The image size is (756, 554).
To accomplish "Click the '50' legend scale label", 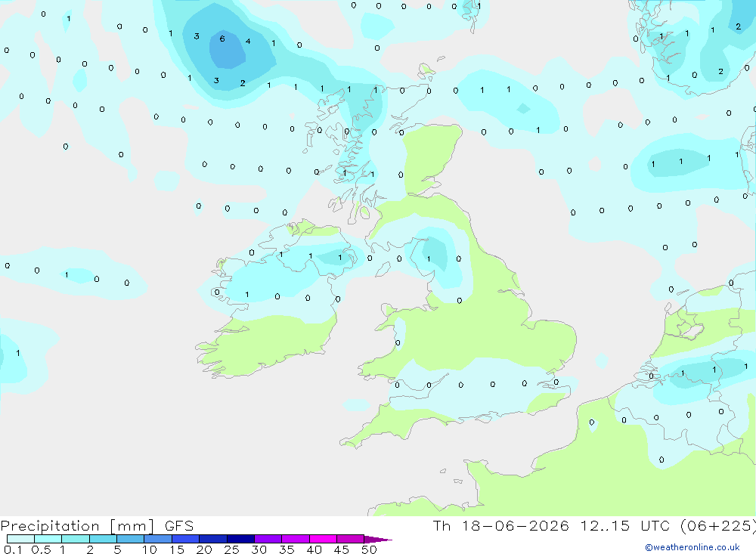I will (369, 549).
